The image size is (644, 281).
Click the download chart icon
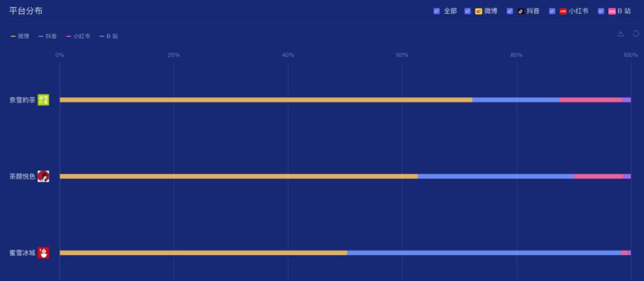click(620, 33)
